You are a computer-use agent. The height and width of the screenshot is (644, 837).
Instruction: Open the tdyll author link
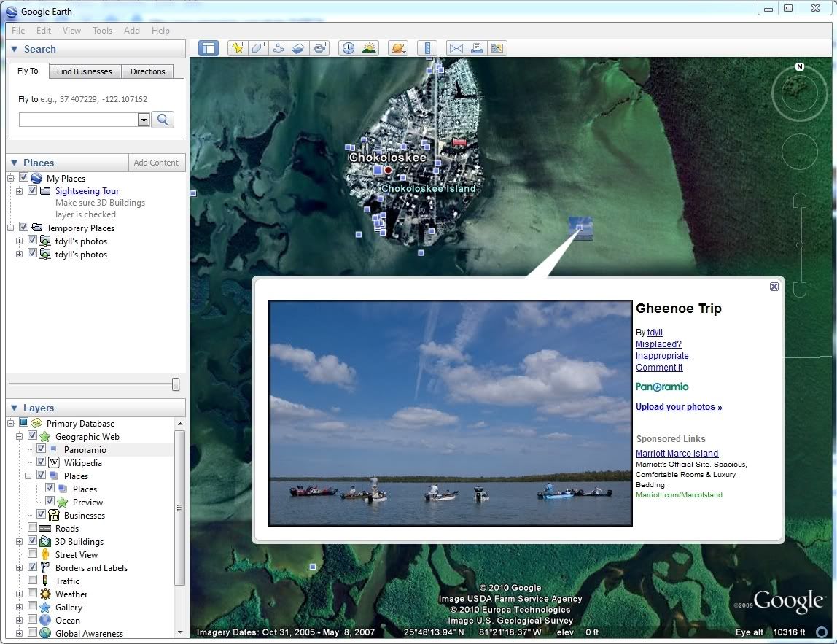click(x=655, y=332)
